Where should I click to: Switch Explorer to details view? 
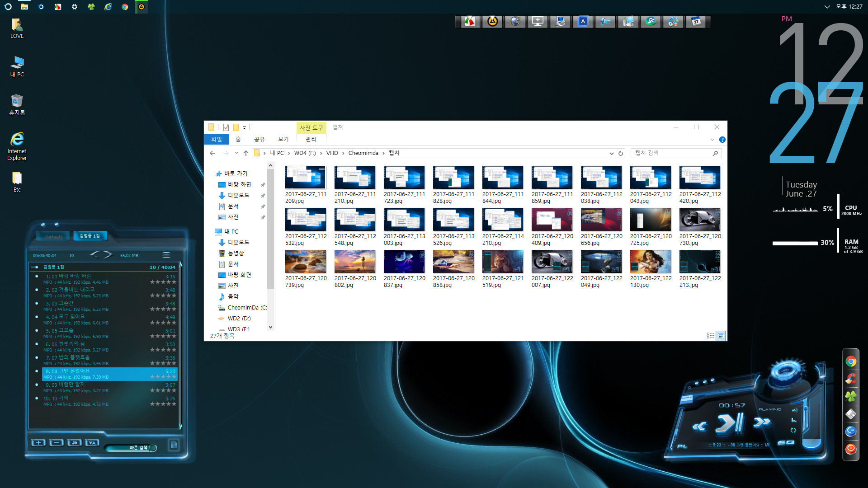(x=711, y=336)
